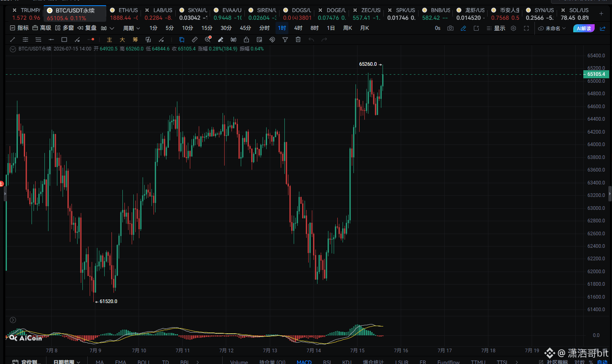The width and height of the screenshot is (612, 364).
Task: Select the eraser tool in drawing toolbar
Action: (x=221, y=40)
